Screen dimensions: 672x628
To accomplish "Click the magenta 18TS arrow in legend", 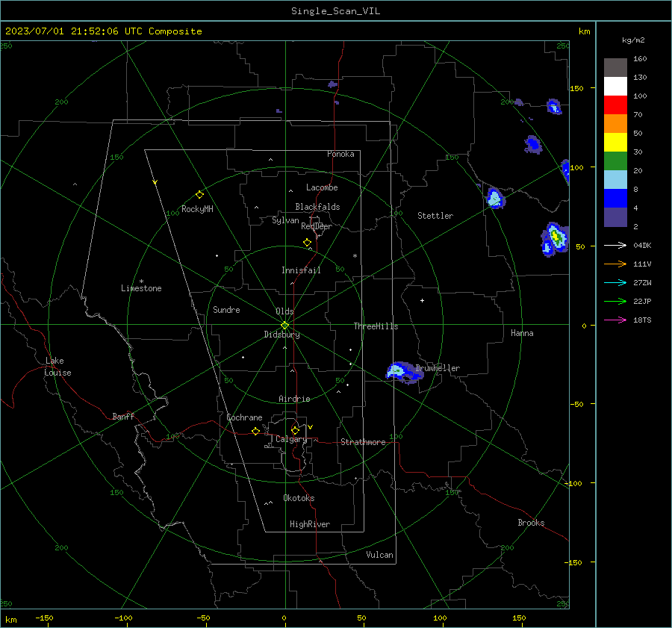I will (615, 320).
